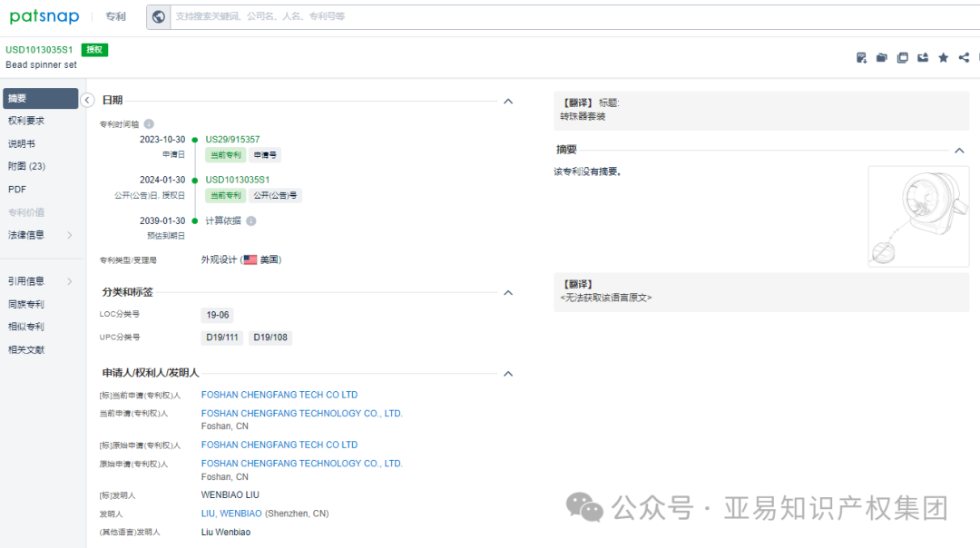Viewport: 980px width, 548px height.
Task: Click info icon next to 专利时间轴
Action: coord(149,124)
